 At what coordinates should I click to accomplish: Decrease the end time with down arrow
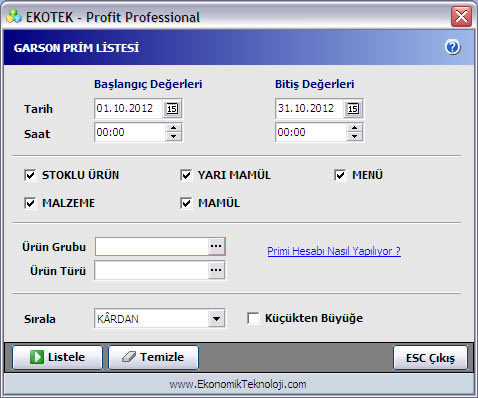point(354,136)
